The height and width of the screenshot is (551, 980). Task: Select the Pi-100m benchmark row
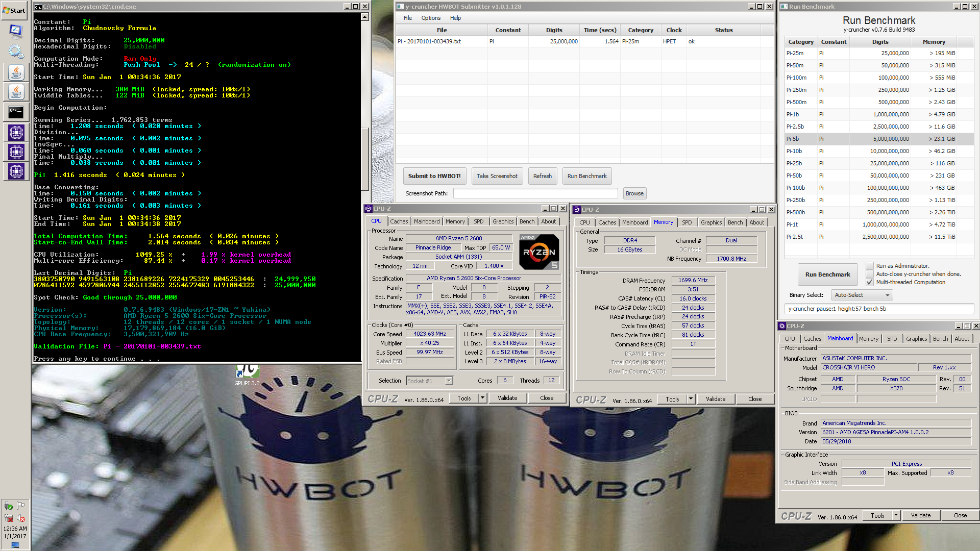point(879,78)
